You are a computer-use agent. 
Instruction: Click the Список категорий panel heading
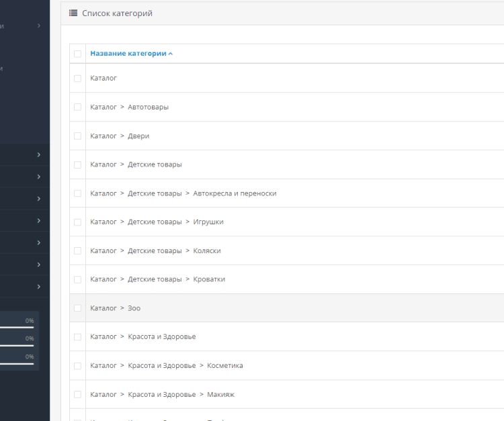[117, 13]
